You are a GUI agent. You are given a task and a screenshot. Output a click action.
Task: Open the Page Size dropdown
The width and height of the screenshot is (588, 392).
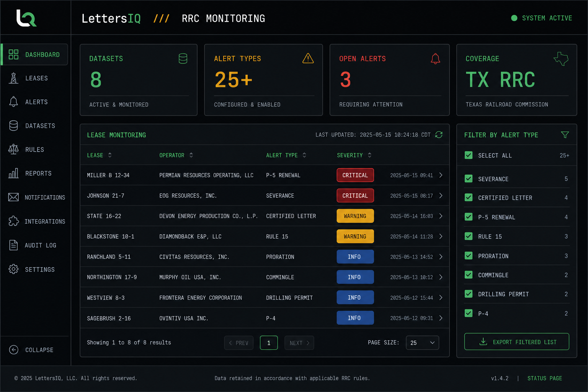pos(422,343)
